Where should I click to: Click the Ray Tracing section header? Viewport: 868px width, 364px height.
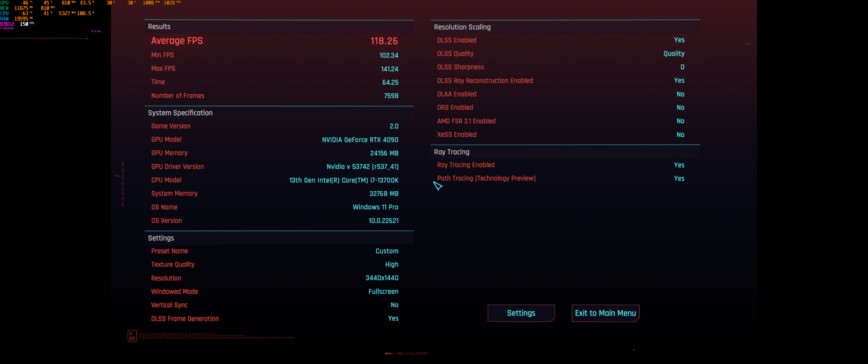click(x=451, y=152)
